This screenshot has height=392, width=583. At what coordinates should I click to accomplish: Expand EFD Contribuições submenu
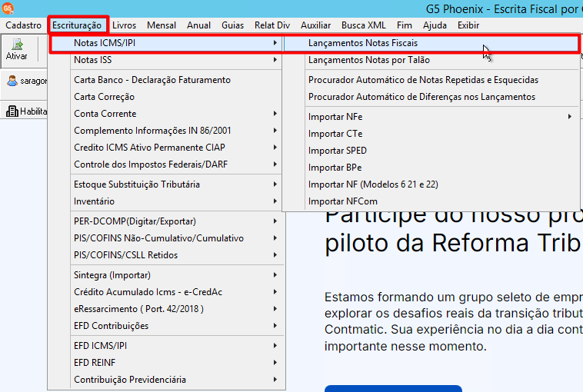click(x=166, y=326)
